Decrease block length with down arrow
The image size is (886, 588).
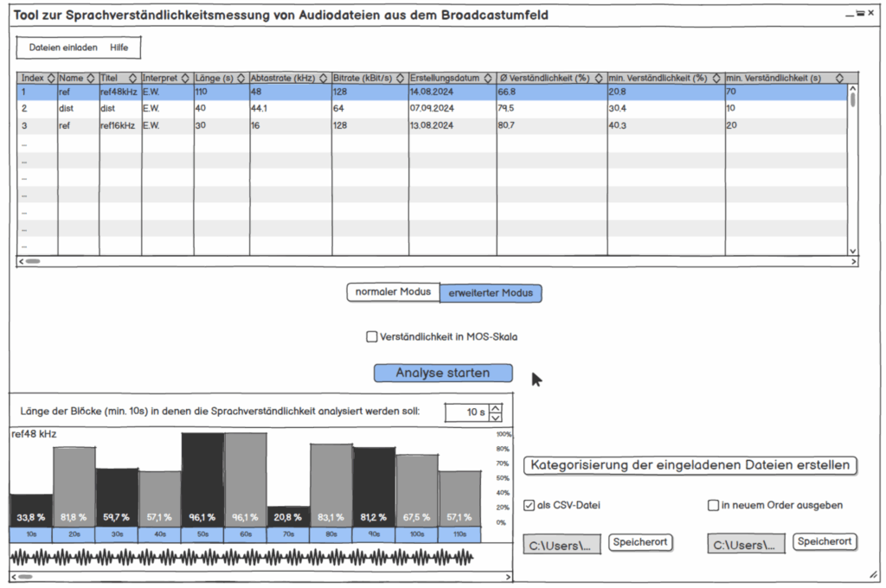pos(495,418)
